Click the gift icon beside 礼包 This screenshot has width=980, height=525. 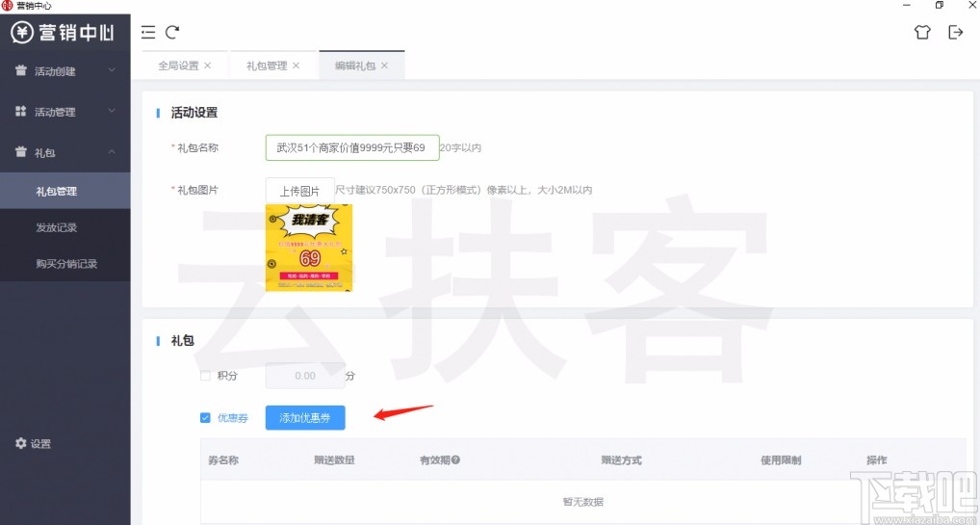tap(21, 152)
